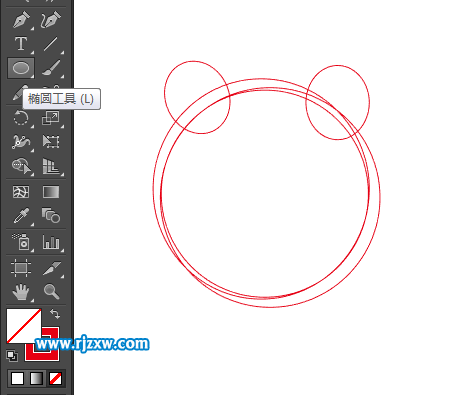Select the Paintbrush tool

(51, 68)
